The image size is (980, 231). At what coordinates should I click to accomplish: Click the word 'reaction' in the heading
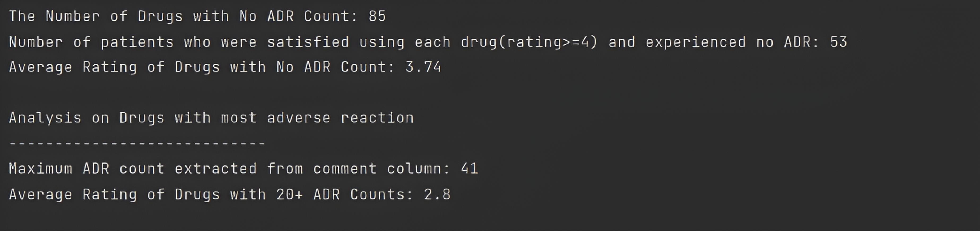(377, 118)
